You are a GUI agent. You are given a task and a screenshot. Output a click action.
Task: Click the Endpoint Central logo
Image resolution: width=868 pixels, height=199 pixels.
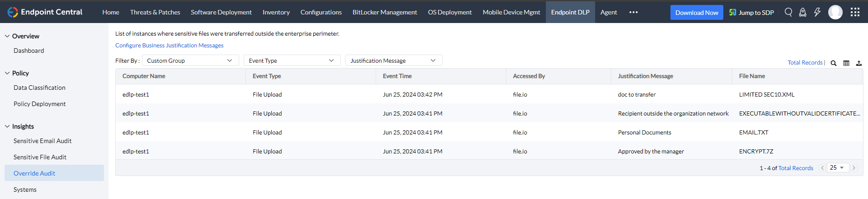click(x=45, y=12)
